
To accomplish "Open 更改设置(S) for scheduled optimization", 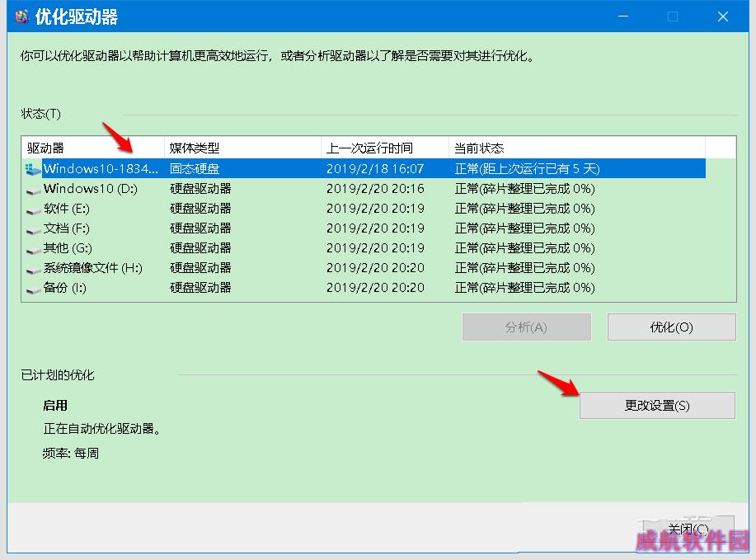I will click(656, 405).
